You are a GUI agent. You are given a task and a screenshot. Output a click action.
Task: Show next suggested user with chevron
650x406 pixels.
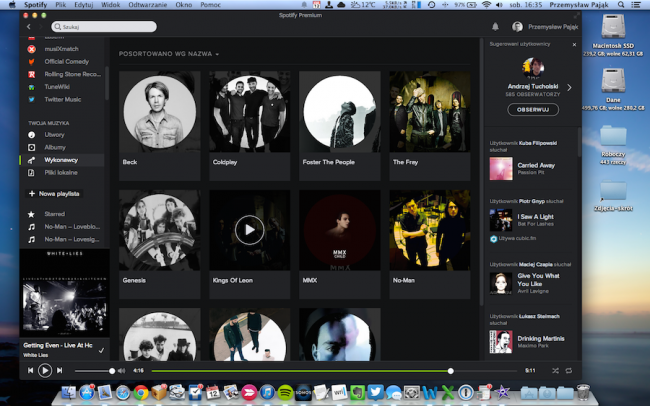(569, 88)
